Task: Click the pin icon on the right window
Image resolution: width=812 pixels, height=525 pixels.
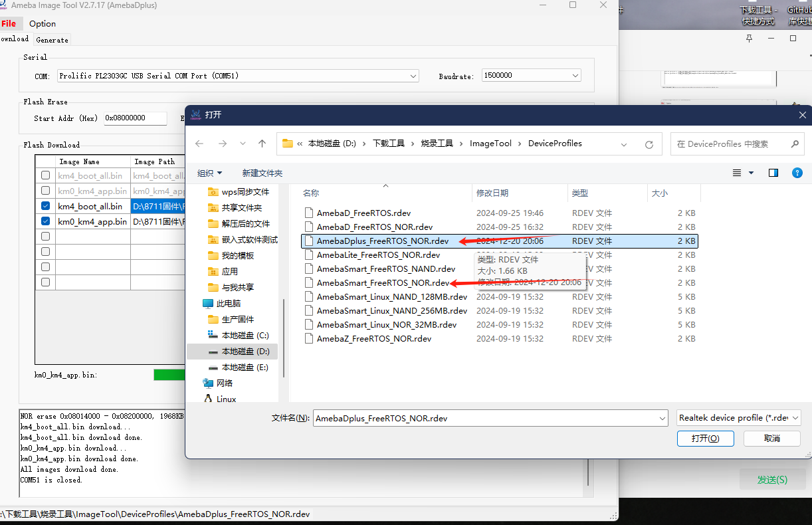Action: [x=749, y=39]
